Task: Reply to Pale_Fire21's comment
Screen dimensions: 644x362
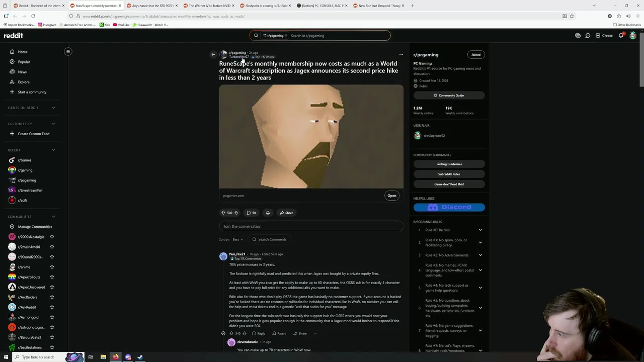Action: point(259,333)
